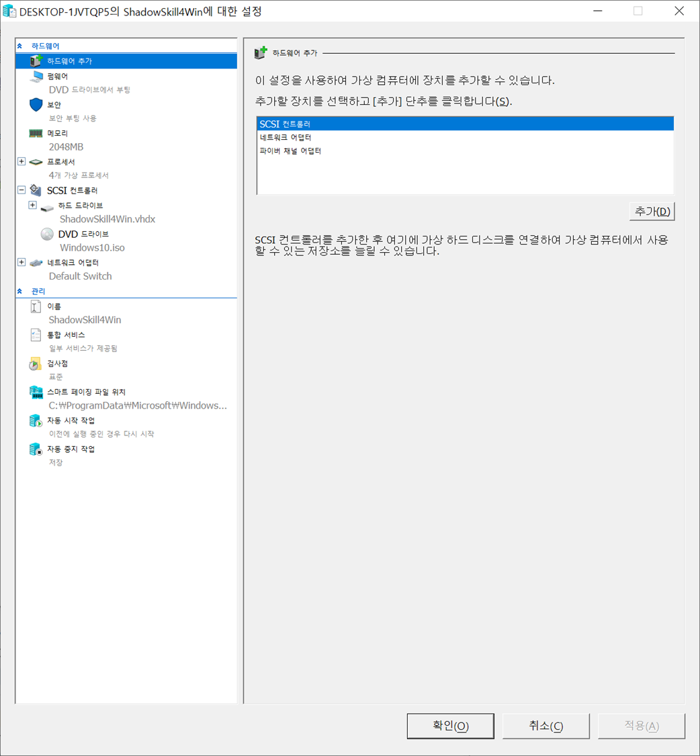Minimize the settings window
The height and width of the screenshot is (756, 700).
coord(598,11)
